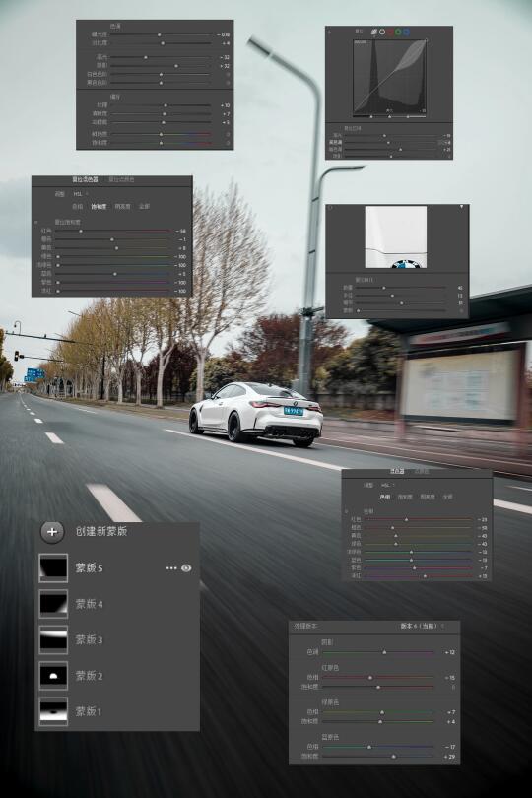Viewport: 532px width, 798px height.
Task: Select the 蒙版 4 mask thumbnail
Action: [x=53, y=604]
